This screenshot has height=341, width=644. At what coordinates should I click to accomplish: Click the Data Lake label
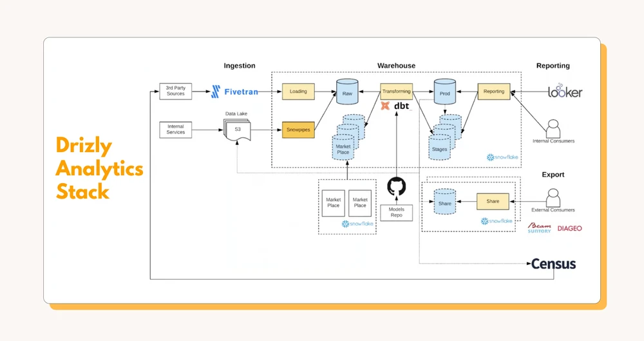coord(236,113)
